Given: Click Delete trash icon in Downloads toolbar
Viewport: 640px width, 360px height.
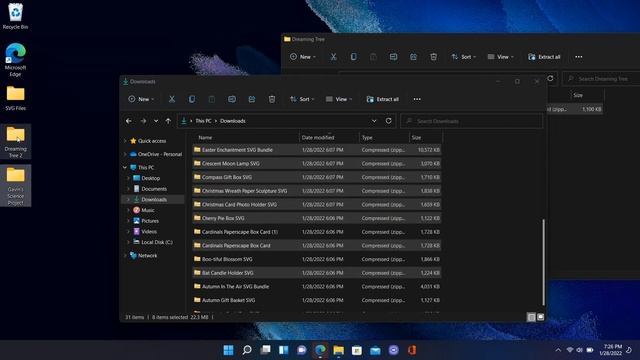Looking at the screenshot, I should pos(272,99).
